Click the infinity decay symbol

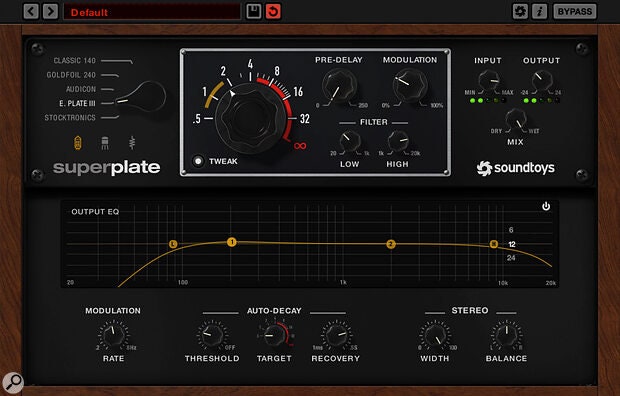click(x=300, y=146)
